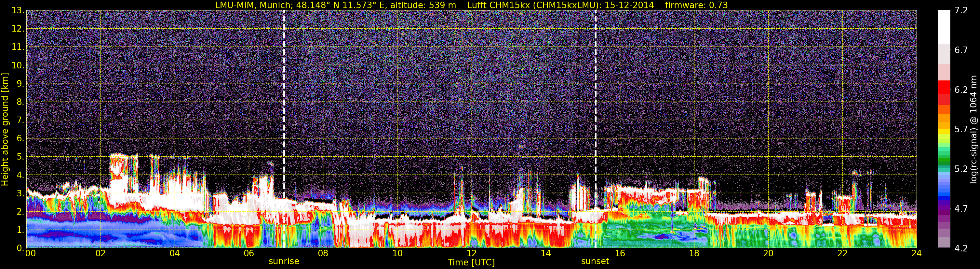
Task: Click the 9. height tick label
Action: click(20, 84)
